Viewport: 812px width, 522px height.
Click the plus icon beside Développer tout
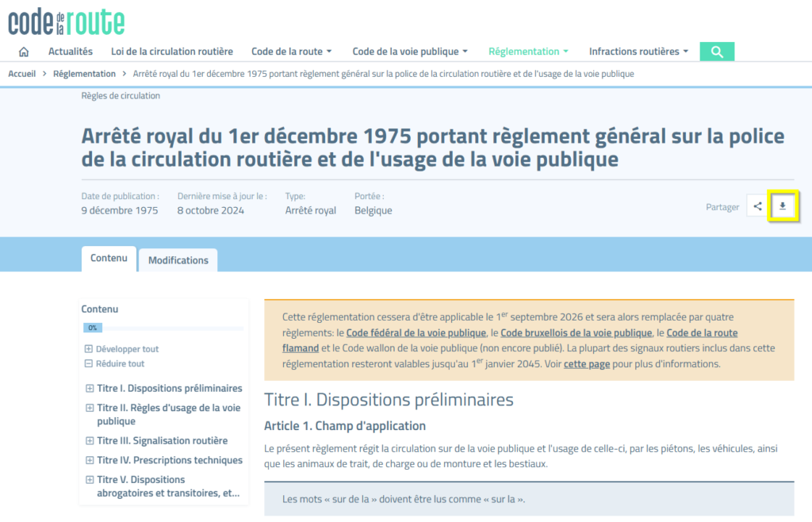(89, 349)
